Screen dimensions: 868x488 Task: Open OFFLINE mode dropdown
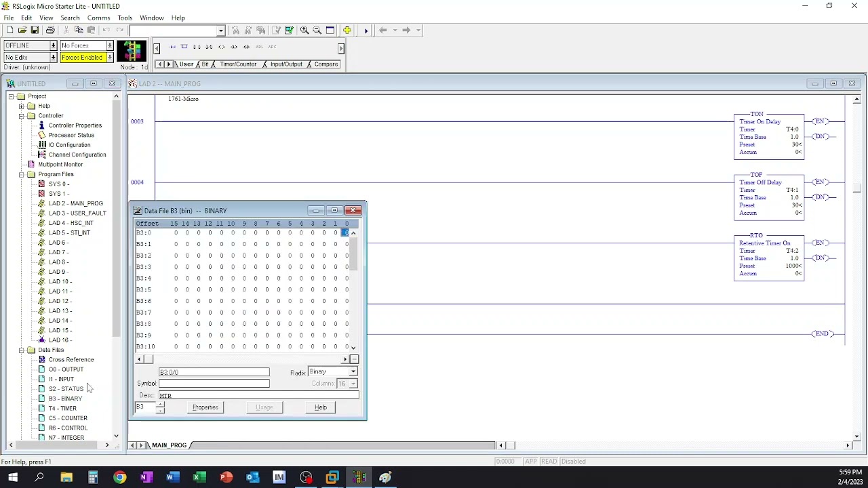pos(53,45)
